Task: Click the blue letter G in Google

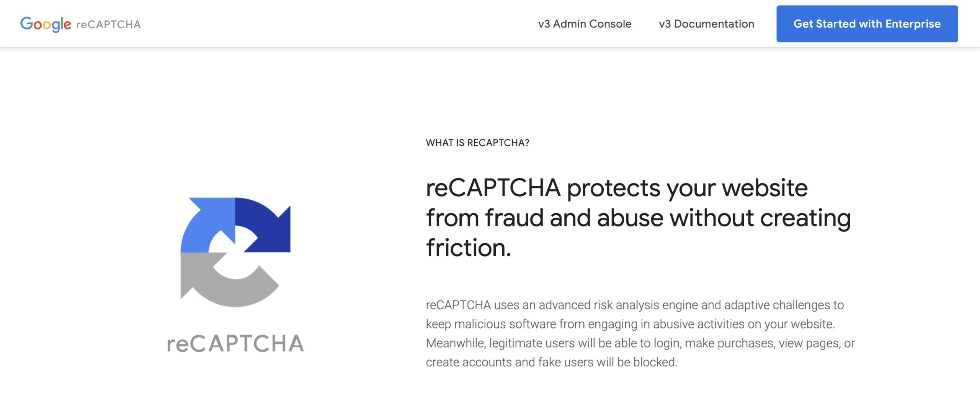Action: pyautogui.click(x=26, y=23)
